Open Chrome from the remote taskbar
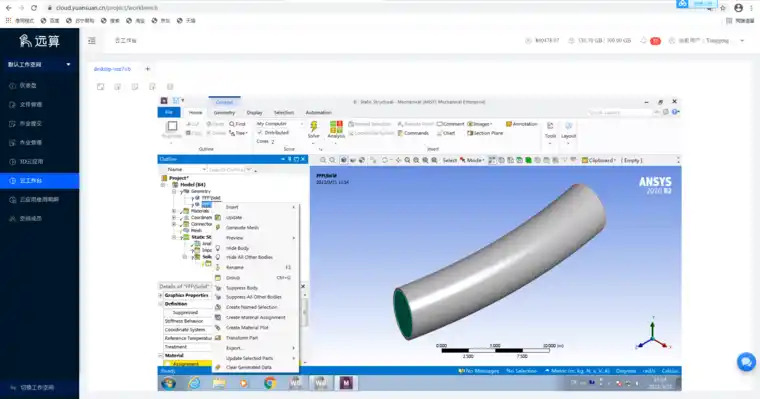The height and width of the screenshot is (399, 760). (270, 383)
